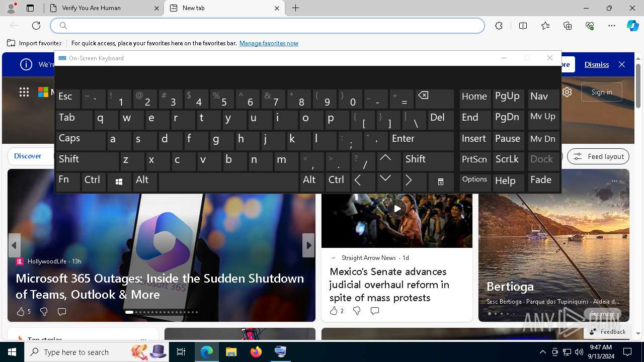Open Task View on the taskbar
This screenshot has width=644, height=362.
(x=181, y=352)
